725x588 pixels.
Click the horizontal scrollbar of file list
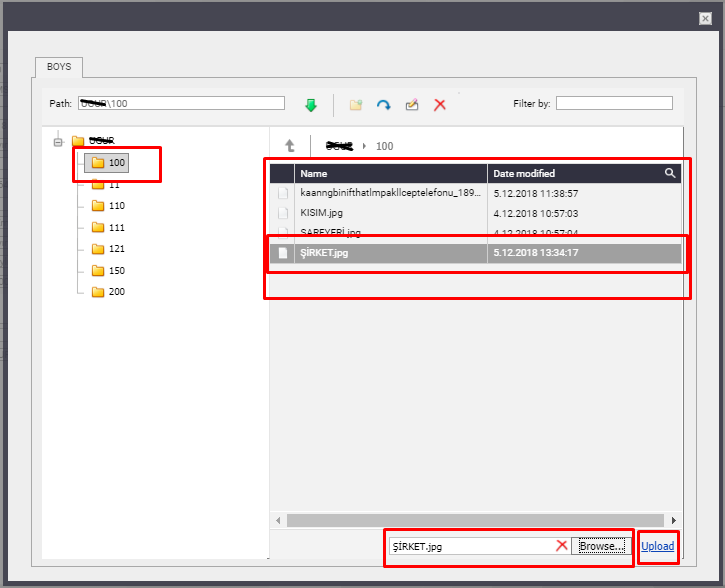(474, 520)
